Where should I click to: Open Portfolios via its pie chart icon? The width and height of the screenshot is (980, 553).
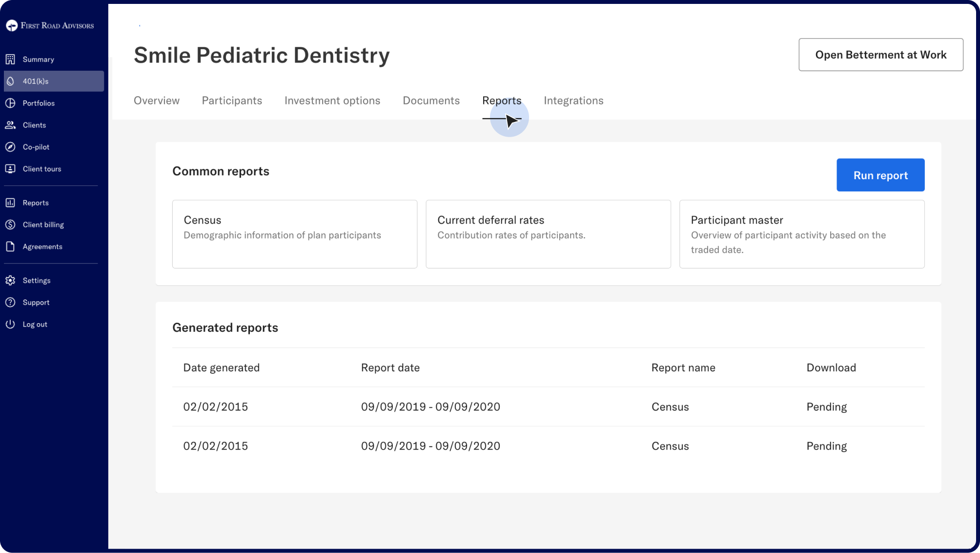[x=10, y=103]
